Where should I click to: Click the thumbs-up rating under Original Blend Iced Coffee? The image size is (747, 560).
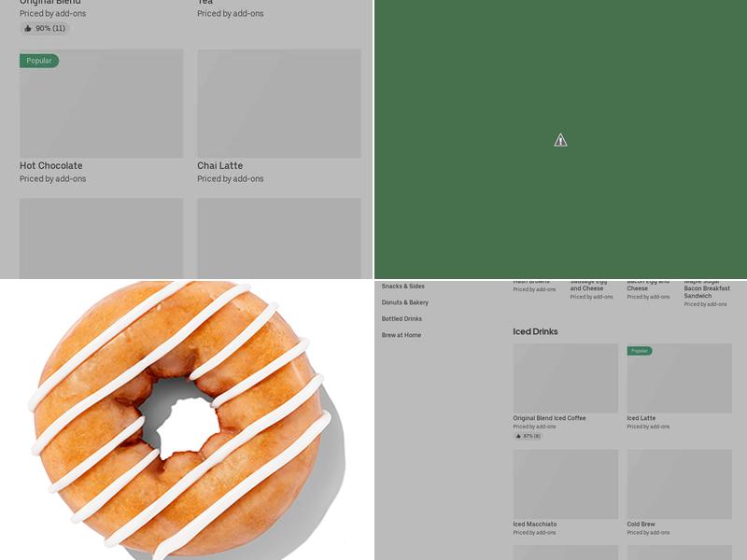tap(528, 436)
